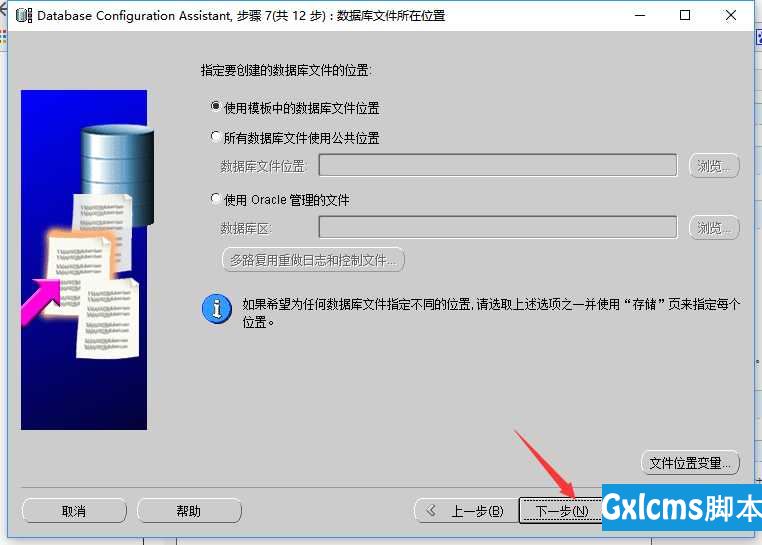Maximize the Database Configuration Assistant window
The width and height of the screenshot is (762, 545).
685,15
